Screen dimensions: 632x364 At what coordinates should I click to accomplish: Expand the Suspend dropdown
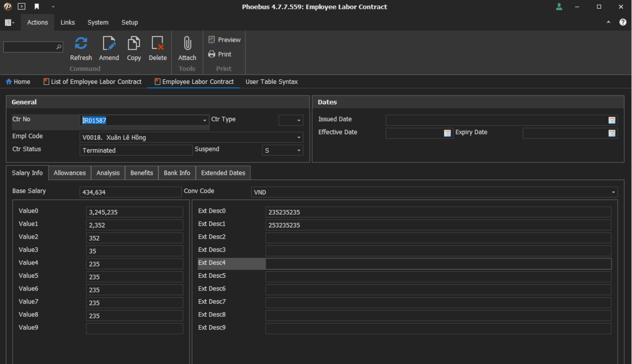coord(299,150)
